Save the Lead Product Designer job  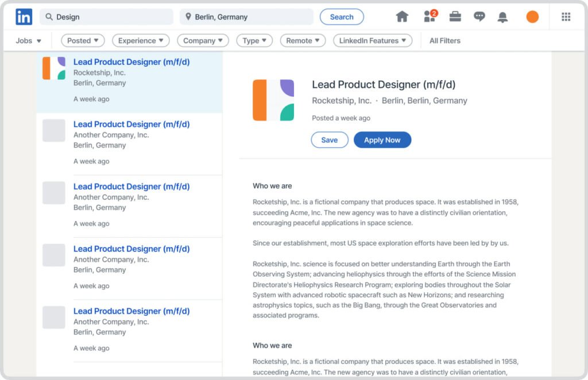click(329, 140)
